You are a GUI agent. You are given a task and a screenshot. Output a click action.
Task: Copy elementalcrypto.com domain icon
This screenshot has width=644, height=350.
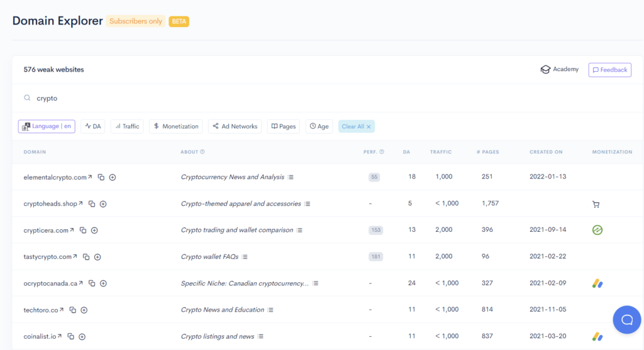tap(101, 177)
